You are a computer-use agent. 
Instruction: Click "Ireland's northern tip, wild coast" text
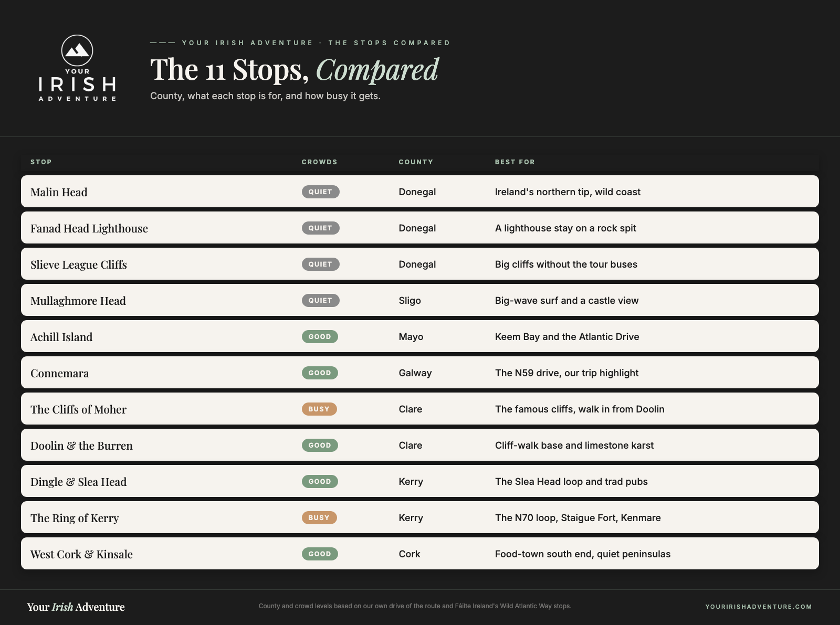(x=568, y=192)
